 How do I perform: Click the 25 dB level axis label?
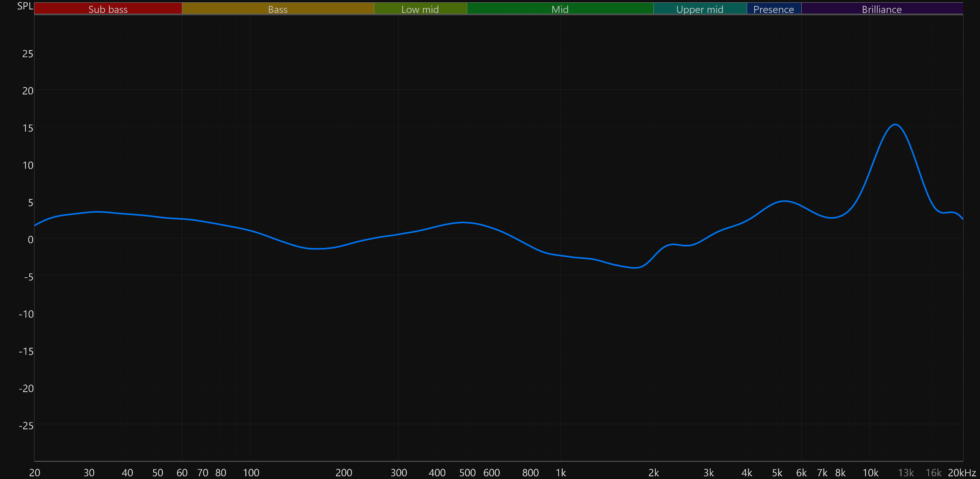27,54
